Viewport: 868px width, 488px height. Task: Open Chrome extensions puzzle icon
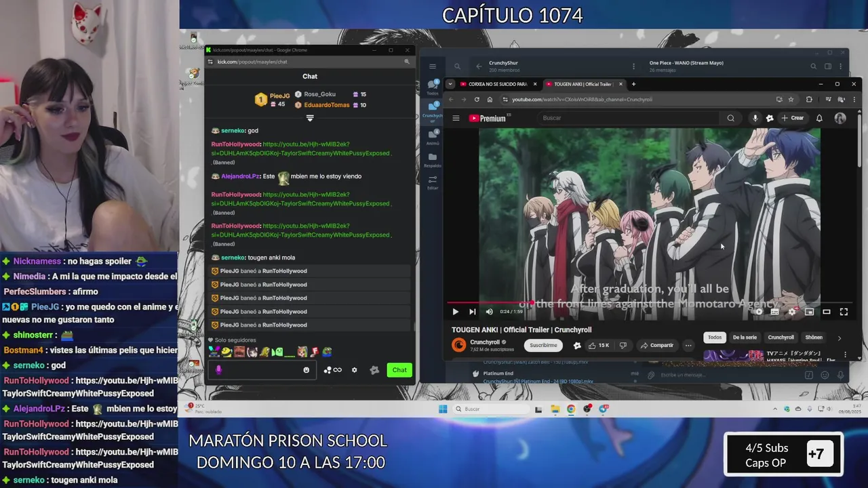click(809, 100)
